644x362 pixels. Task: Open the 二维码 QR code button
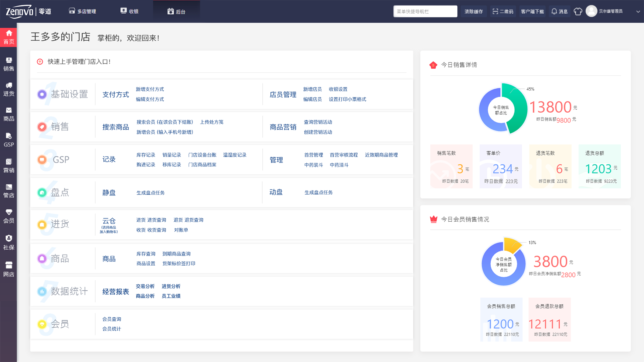pyautogui.click(x=503, y=11)
